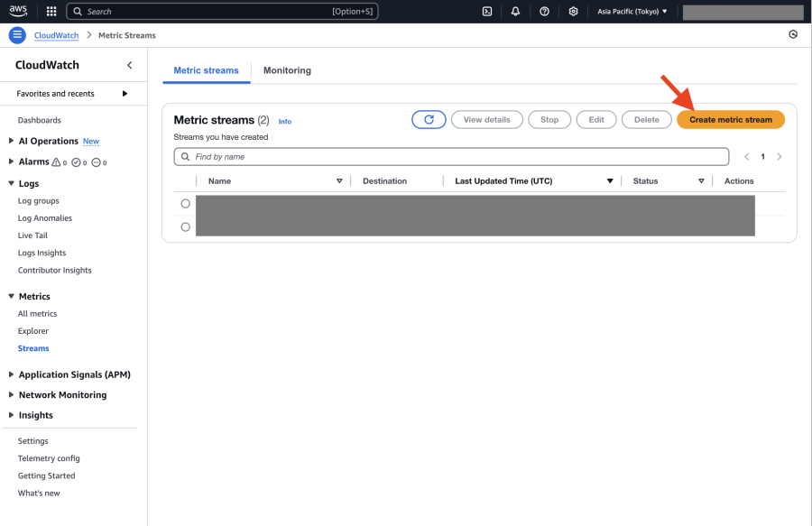Click the New badge link by AI Operations

pos(91,142)
